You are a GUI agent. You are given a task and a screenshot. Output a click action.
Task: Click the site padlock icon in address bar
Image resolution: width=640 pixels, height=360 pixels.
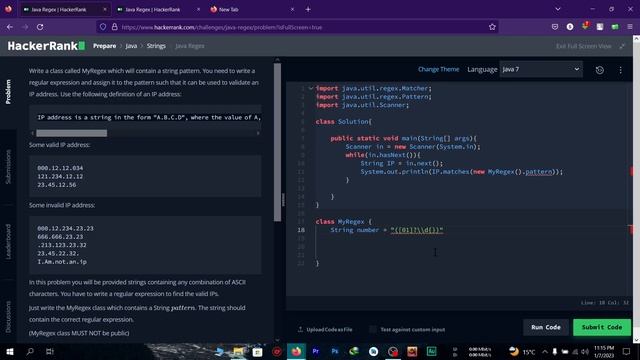click(x=115, y=27)
